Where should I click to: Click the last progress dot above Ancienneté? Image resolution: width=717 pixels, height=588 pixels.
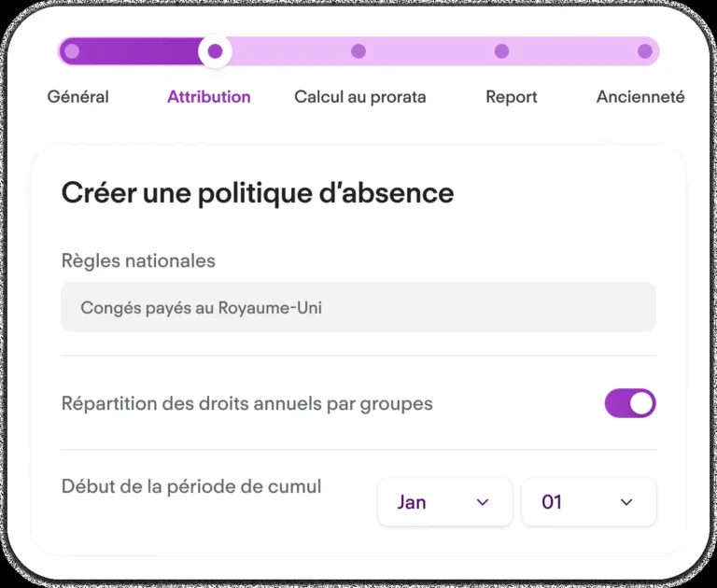[x=645, y=51]
